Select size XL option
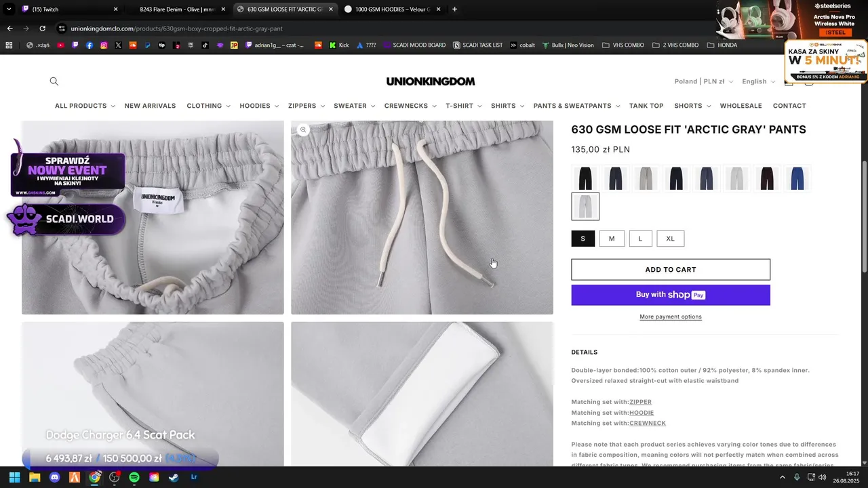Screen dimensions: 868x488 coord(670,239)
